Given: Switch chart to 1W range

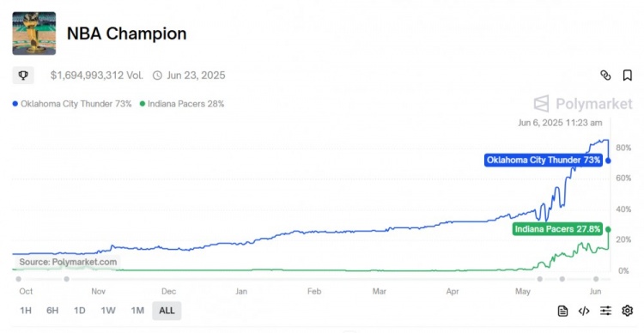Looking at the screenshot, I should pyautogui.click(x=108, y=311).
